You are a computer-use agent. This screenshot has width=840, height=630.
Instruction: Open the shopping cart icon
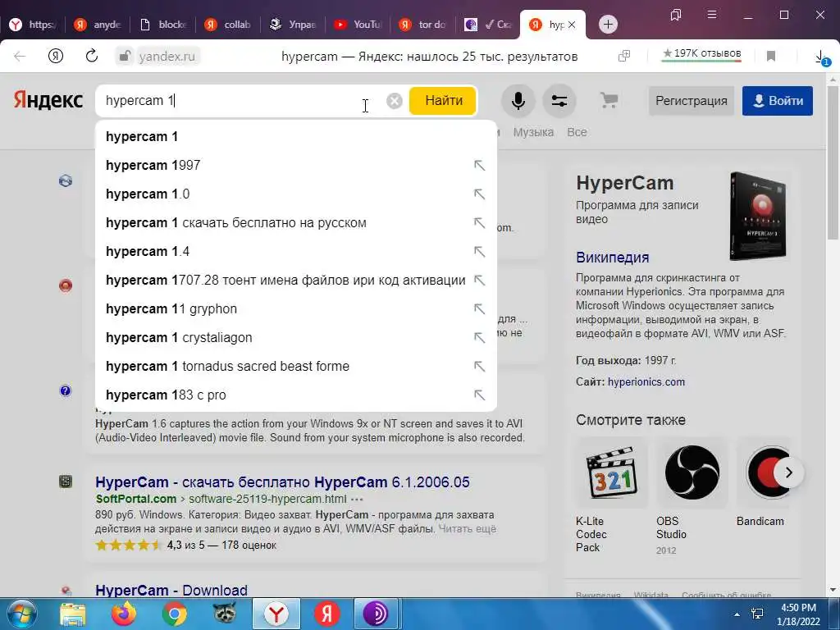[x=609, y=100]
